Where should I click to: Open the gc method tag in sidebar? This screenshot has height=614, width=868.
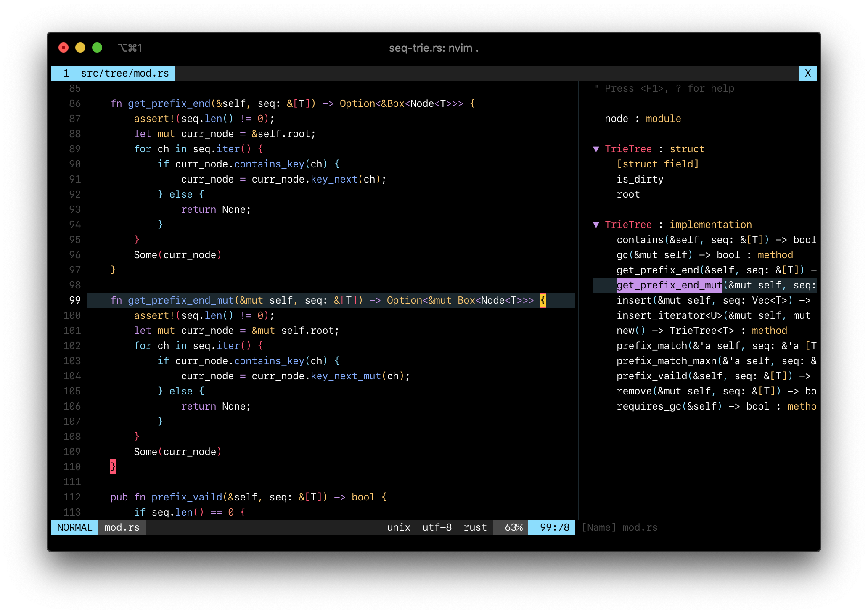click(622, 255)
